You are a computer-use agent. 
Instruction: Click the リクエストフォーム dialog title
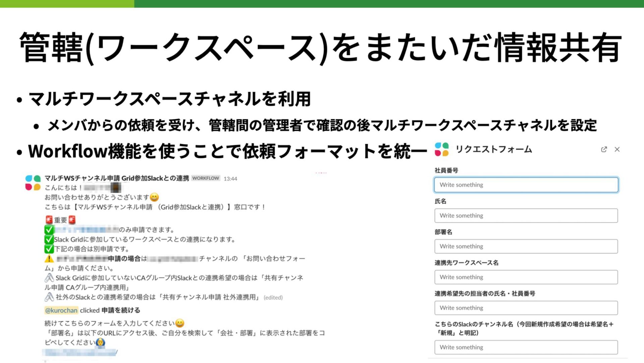tap(494, 149)
